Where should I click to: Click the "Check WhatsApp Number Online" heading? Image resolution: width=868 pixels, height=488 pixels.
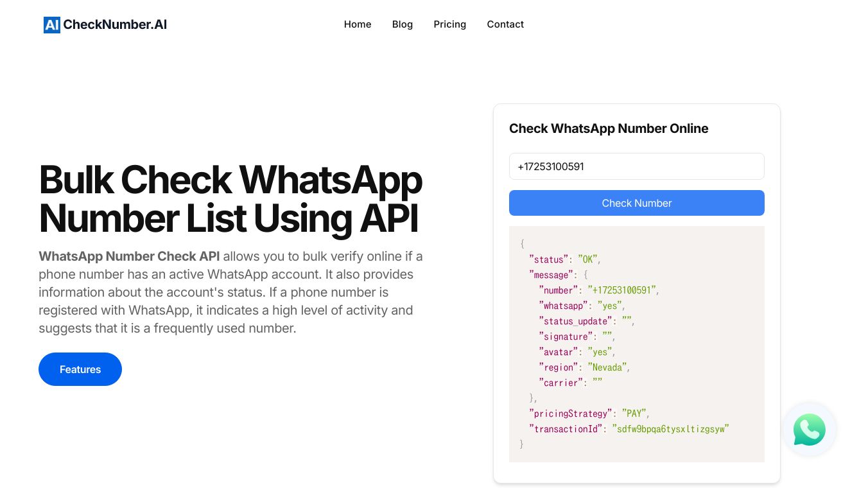[609, 128]
